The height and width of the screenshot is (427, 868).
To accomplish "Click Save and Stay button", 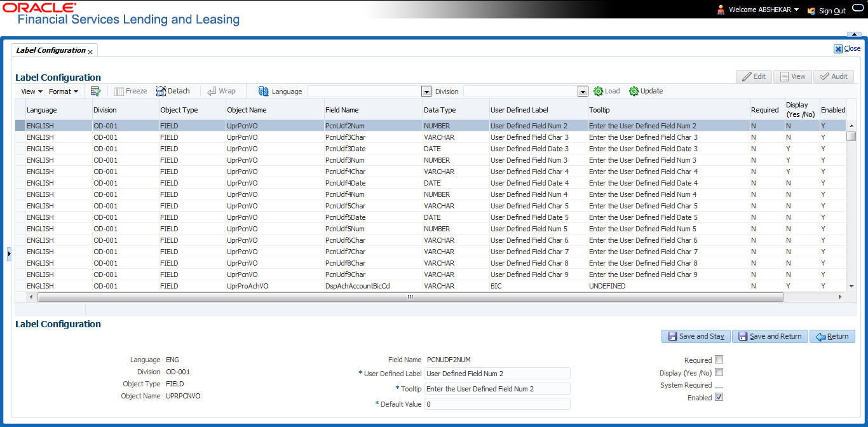I will point(696,336).
